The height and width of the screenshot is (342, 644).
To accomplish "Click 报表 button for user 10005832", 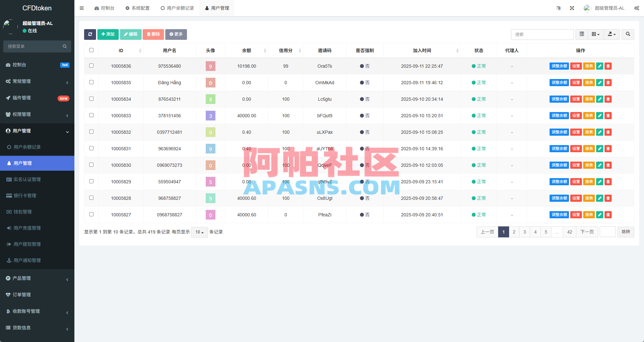I will (x=589, y=132).
